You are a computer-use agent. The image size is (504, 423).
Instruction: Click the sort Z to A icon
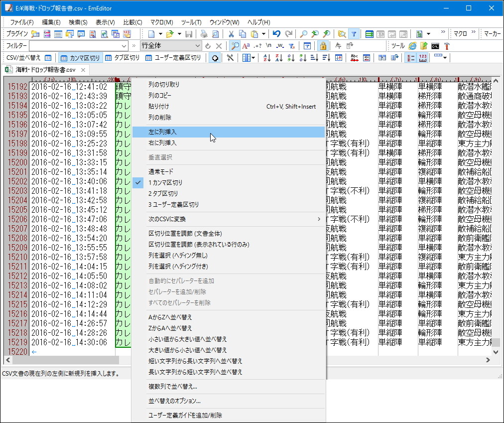coord(279,58)
